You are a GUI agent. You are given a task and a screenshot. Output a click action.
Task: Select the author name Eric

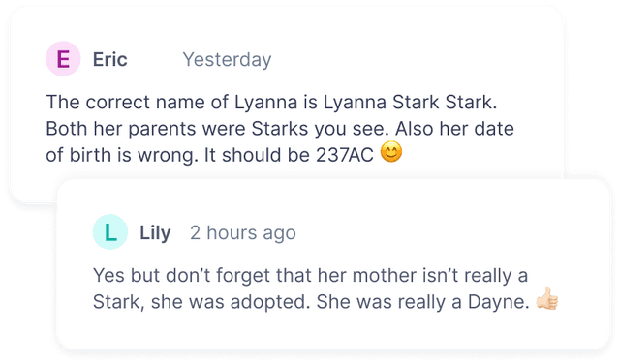pos(109,59)
